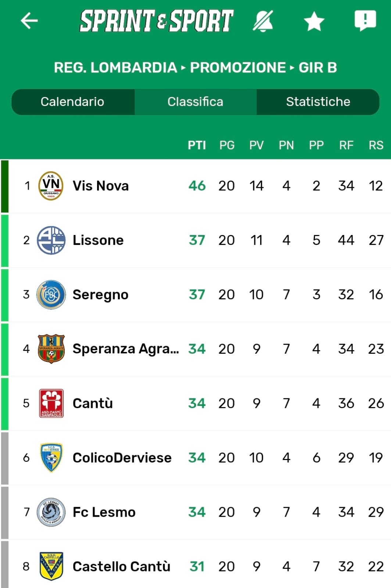Viewport: 391px width, 588px height.
Task: Tap the favorite star icon
Action: pos(314,21)
